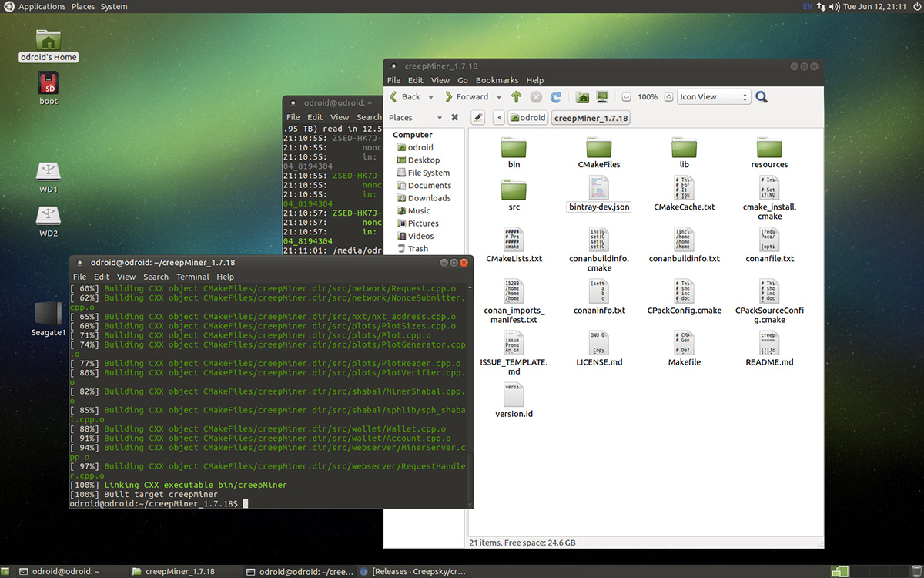Open the Places menu in top panel
Image resolution: width=924 pixels, height=578 pixels.
(x=83, y=6)
